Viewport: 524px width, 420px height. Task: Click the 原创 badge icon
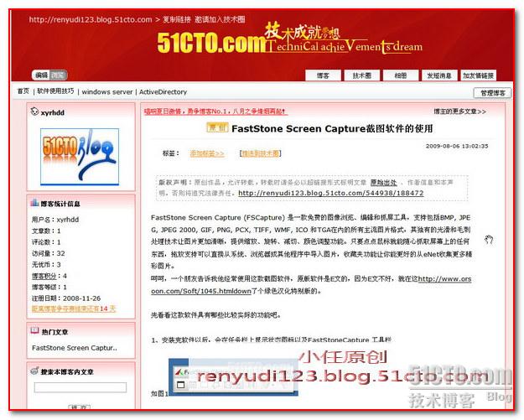coord(217,127)
